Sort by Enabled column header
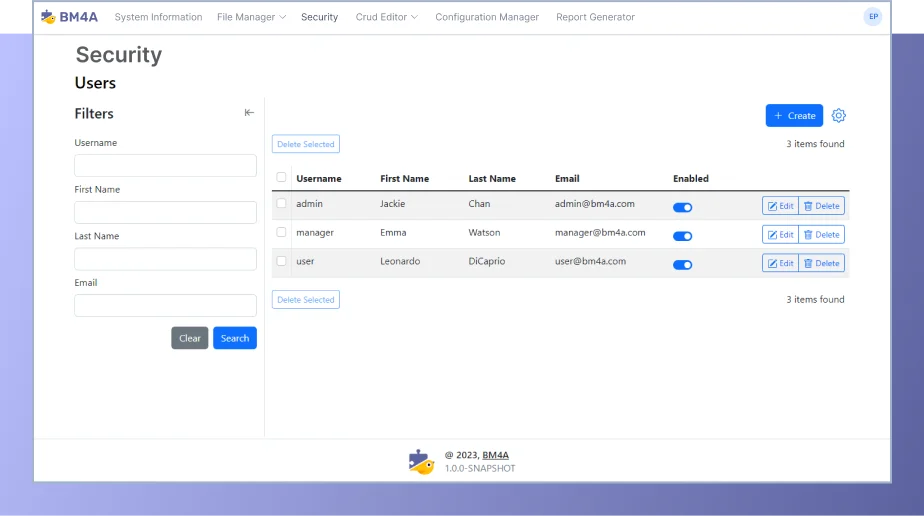Image resolution: width=924 pixels, height=516 pixels. [691, 178]
